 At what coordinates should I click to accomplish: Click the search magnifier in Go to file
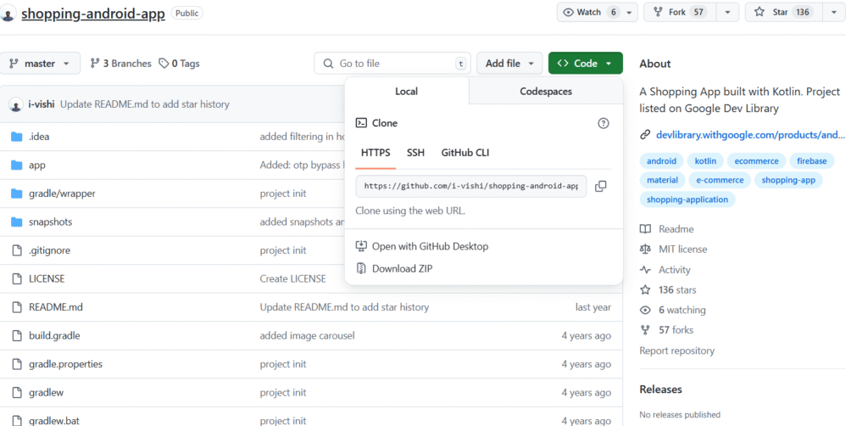pos(328,64)
